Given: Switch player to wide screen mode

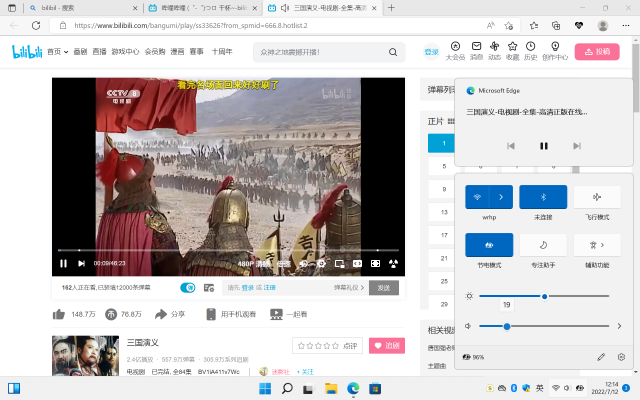Looking at the screenshot, I should (x=357, y=264).
